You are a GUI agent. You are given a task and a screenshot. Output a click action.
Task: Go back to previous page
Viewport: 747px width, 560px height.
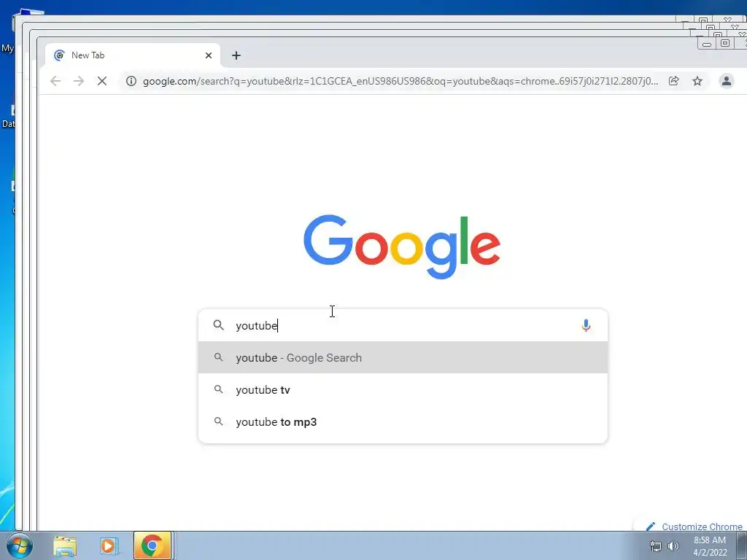point(55,81)
